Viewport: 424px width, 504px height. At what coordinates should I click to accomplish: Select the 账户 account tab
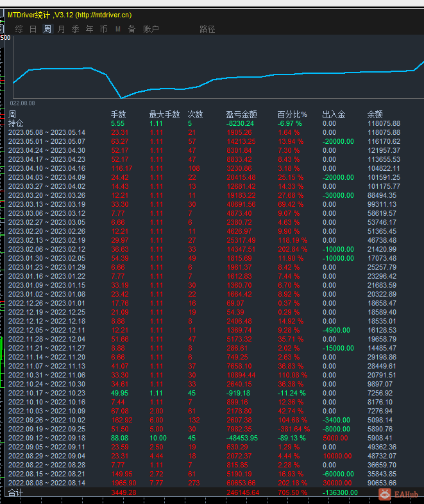(x=151, y=29)
